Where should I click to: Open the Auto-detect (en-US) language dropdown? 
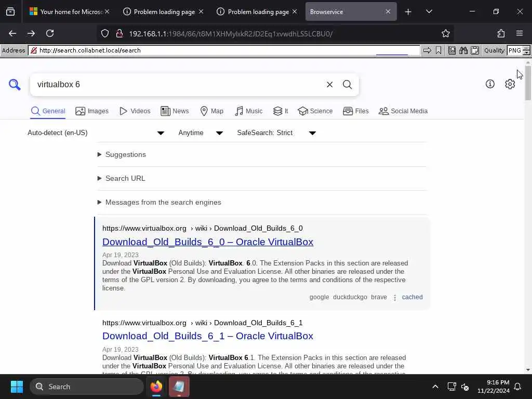tap(96, 132)
